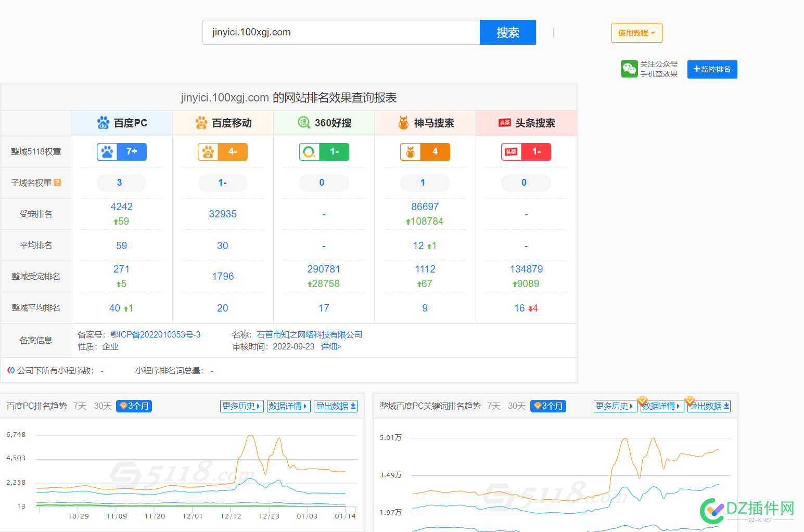Viewport: 804px width, 532px height.
Task: Click the 整域百度PC关键词排名趋势 chart title
Action: [430, 406]
